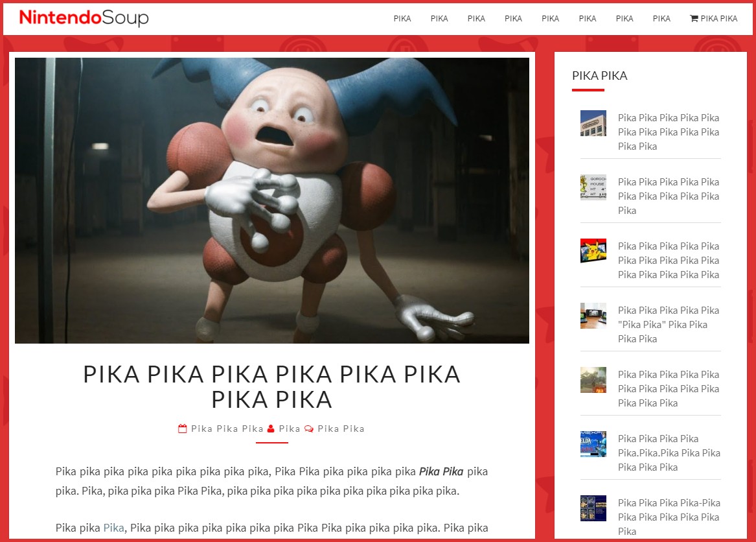Viewport: 756px width, 542px height.
Task: Open sidebar post title beside retro game thumbnail
Action: click(669, 196)
